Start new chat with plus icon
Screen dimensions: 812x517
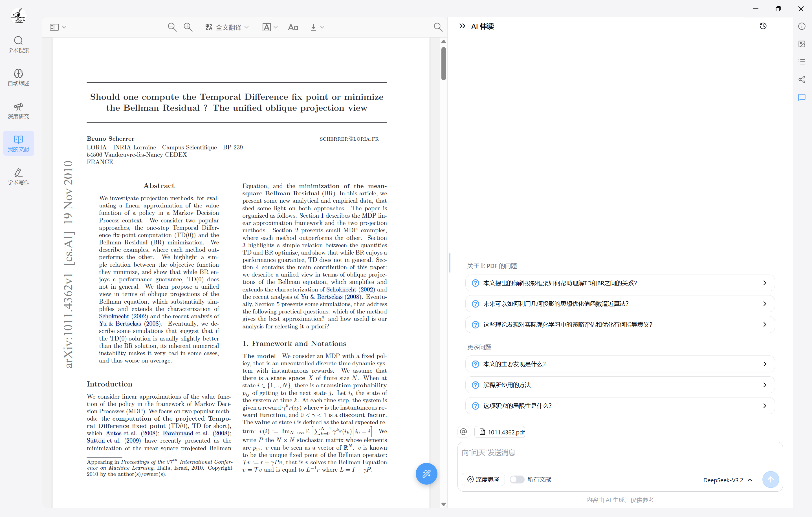pyautogui.click(x=779, y=26)
